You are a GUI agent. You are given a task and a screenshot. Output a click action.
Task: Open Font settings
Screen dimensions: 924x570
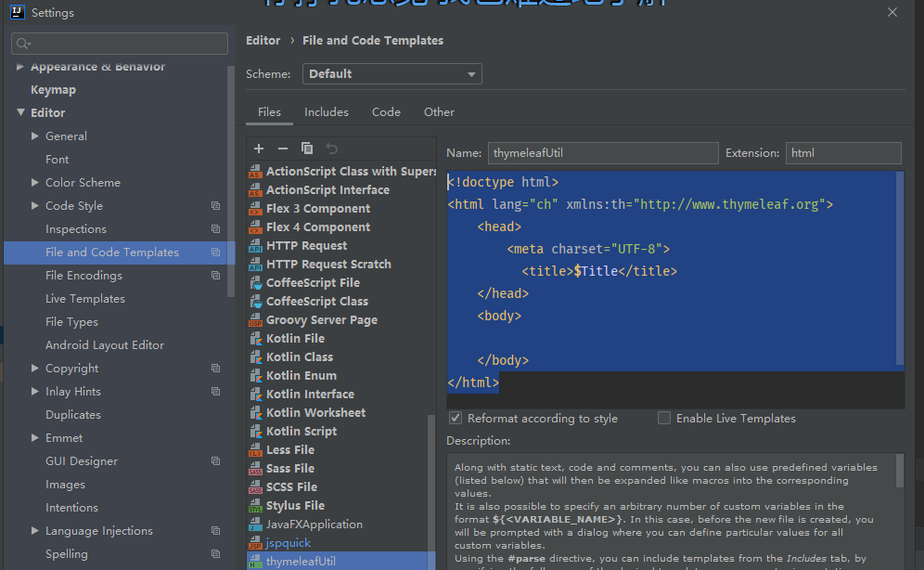click(57, 159)
